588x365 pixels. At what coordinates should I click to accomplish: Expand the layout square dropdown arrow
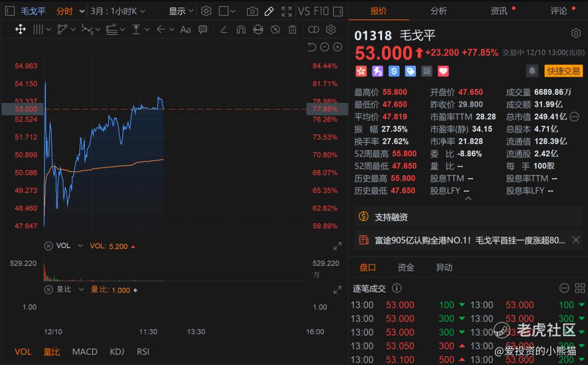233,11
